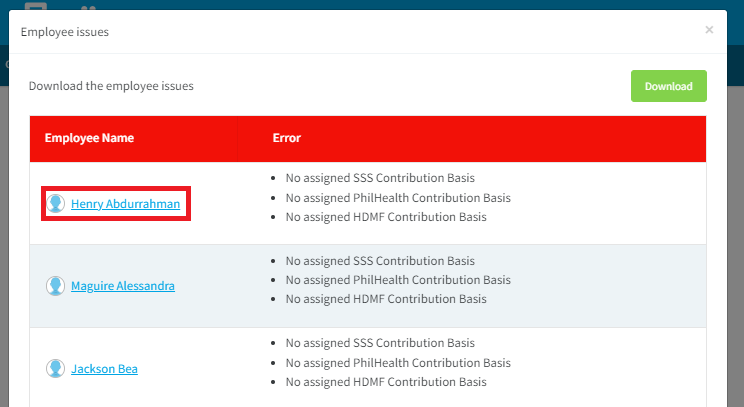
Task: Click Henry Abdurrahman's avatar icon
Action: click(x=56, y=204)
